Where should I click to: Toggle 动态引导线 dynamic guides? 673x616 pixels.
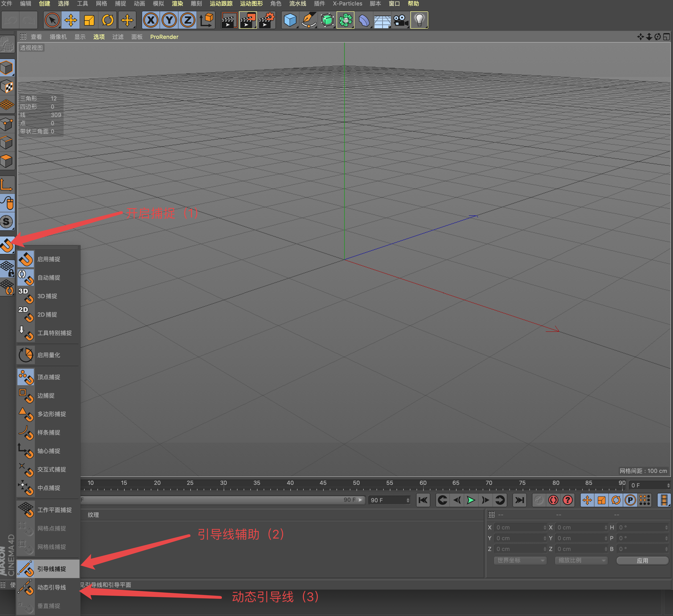(x=48, y=587)
